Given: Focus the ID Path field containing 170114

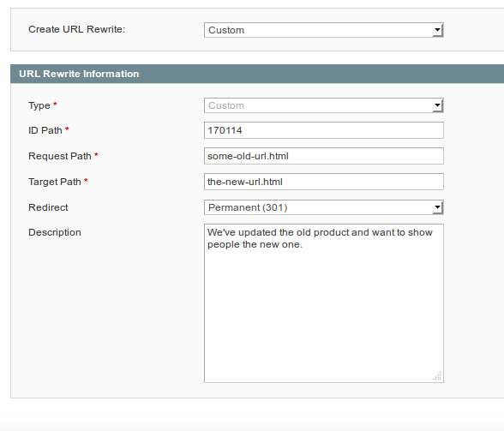Looking at the screenshot, I should [324, 130].
